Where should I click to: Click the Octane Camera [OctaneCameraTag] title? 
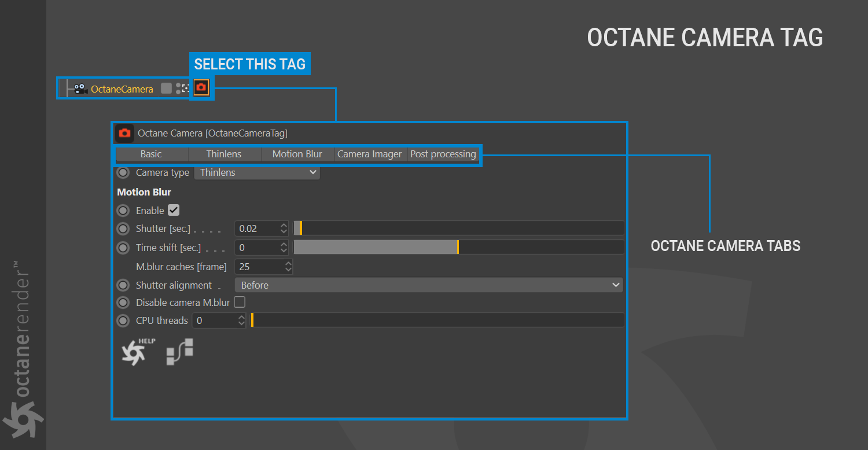point(212,133)
